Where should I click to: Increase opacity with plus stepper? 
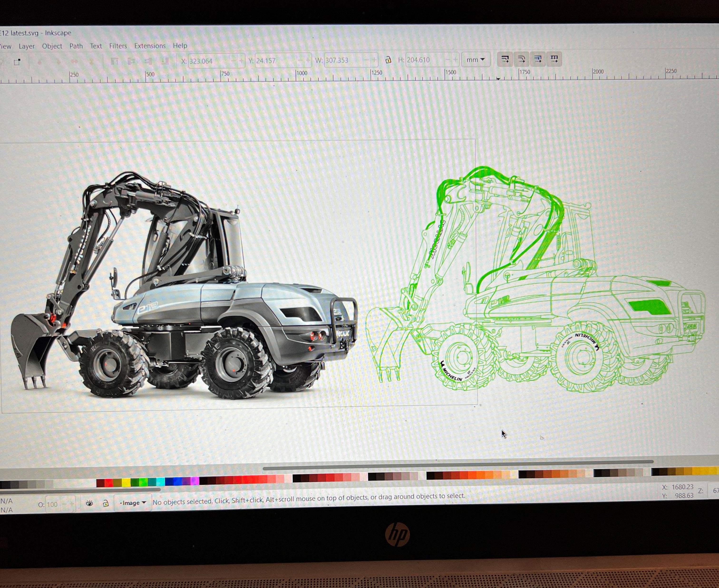click(x=72, y=504)
